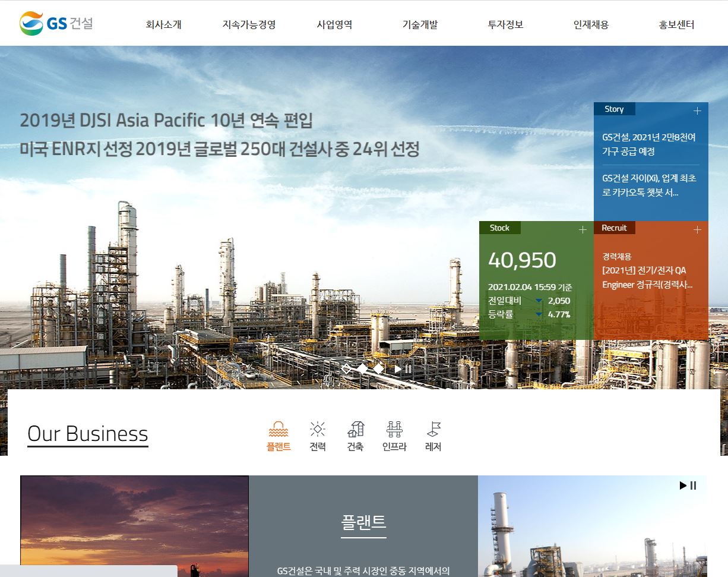Image resolution: width=728 pixels, height=577 pixels.
Task: Click the sunset plant thumbnail image
Action: point(134,526)
